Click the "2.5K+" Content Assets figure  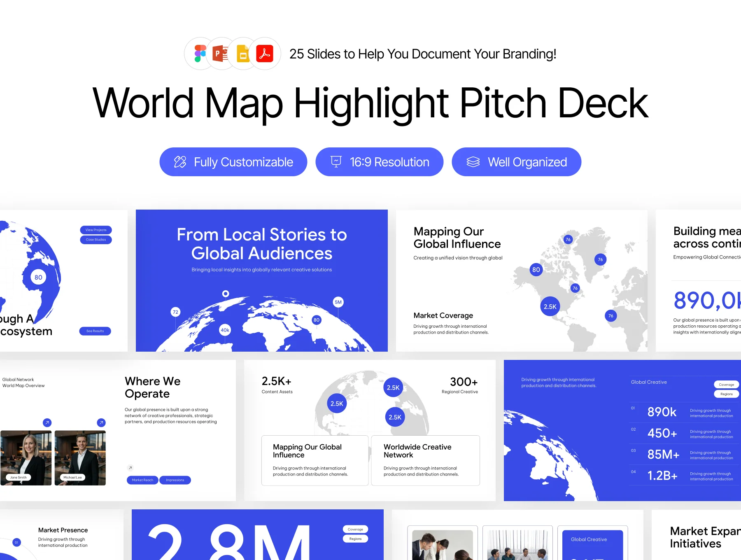pos(277,381)
